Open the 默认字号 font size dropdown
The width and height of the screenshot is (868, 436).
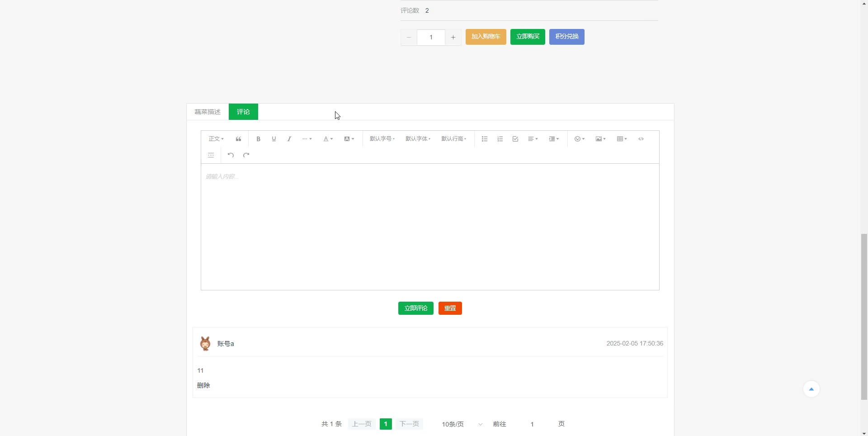click(x=382, y=139)
